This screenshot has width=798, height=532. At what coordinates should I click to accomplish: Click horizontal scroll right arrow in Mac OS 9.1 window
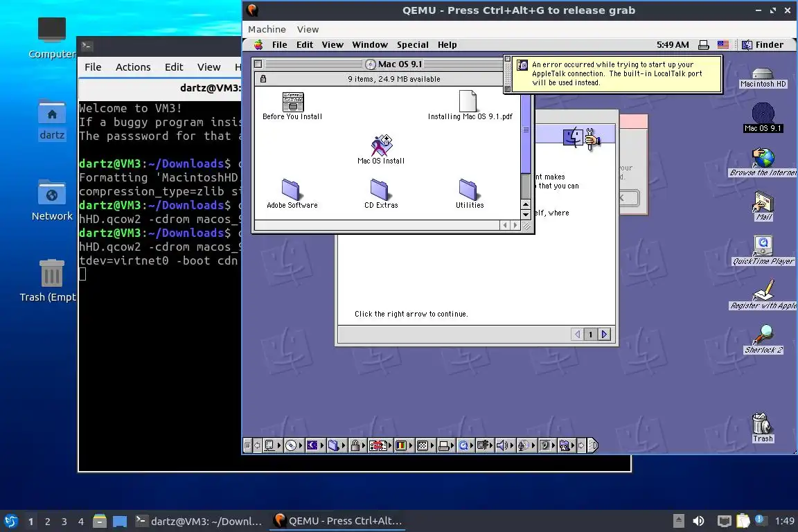point(515,225)
